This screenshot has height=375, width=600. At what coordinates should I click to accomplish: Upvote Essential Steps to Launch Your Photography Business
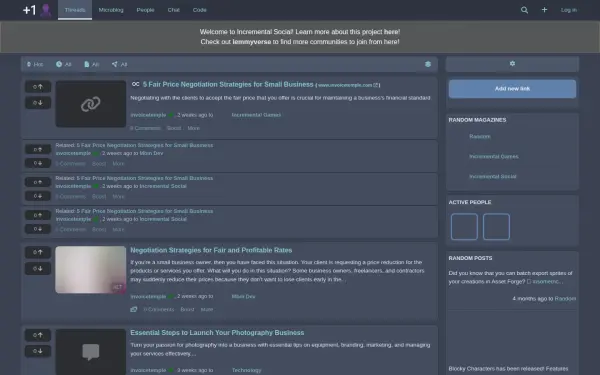(38, 335)
